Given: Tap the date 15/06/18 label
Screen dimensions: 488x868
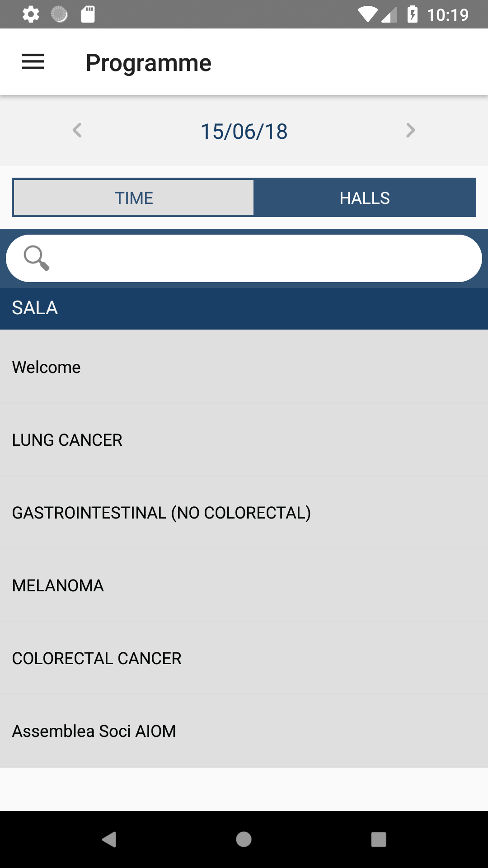Looking at the screenshot, I should [244, 132].
